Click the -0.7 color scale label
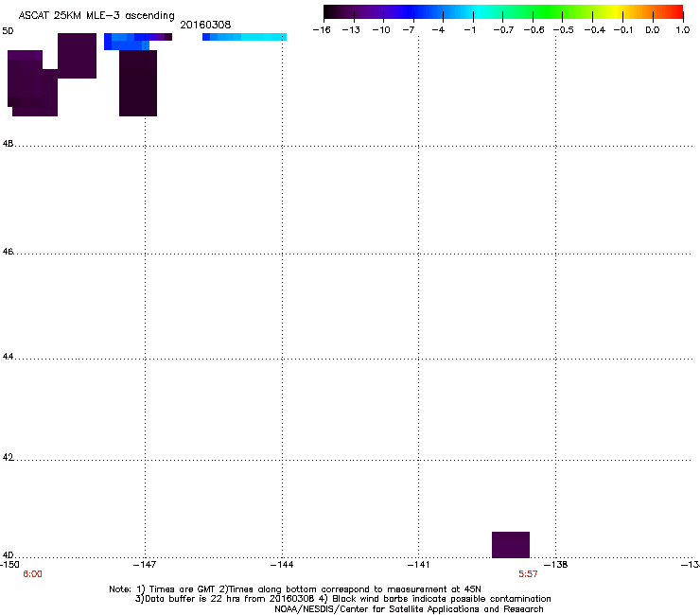Image resolution: width=700 pixels, height=615 pixels. coord(503,30)
